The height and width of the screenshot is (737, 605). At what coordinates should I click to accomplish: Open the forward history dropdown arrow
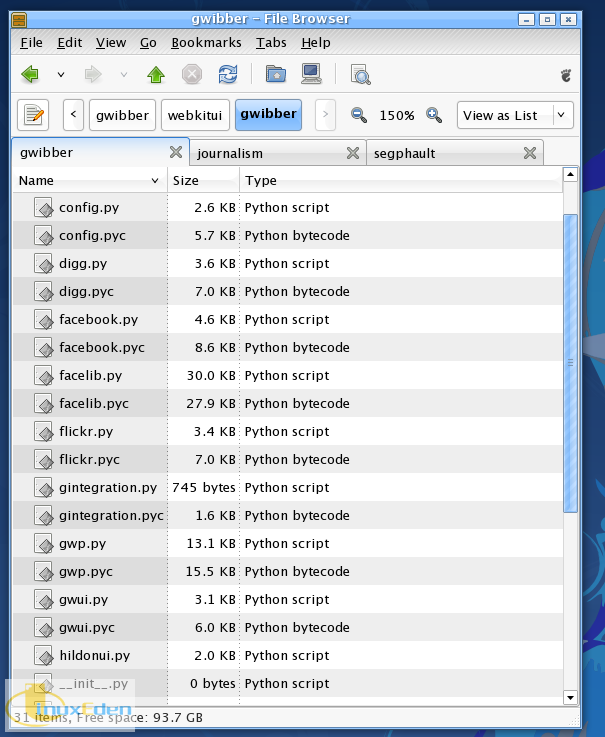pos(124,74)
